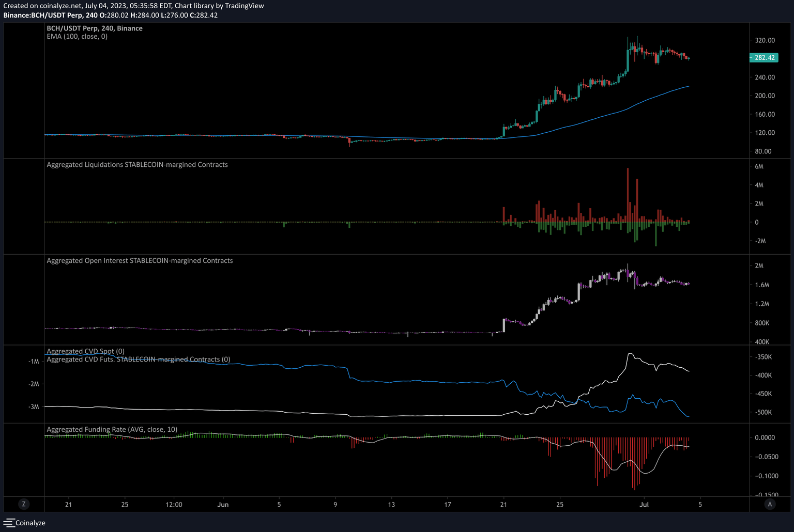Open timezone options with the Z button
The height and width of the screenshot is (532, 794).
[x=24, y=504]
